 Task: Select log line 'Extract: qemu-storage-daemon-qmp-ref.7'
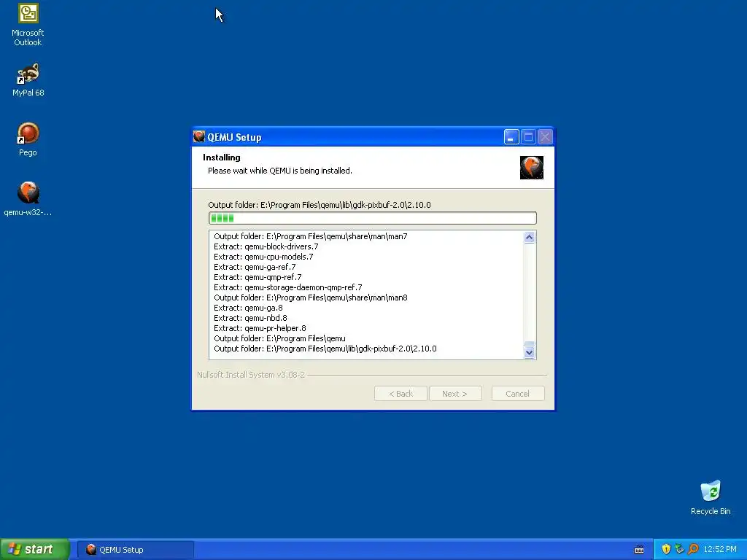287,287
